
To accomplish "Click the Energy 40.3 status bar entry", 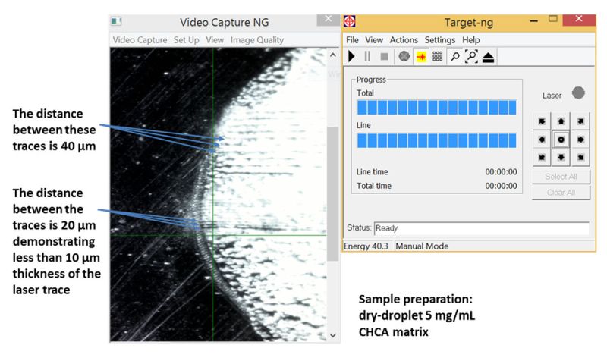I will 366,246.
